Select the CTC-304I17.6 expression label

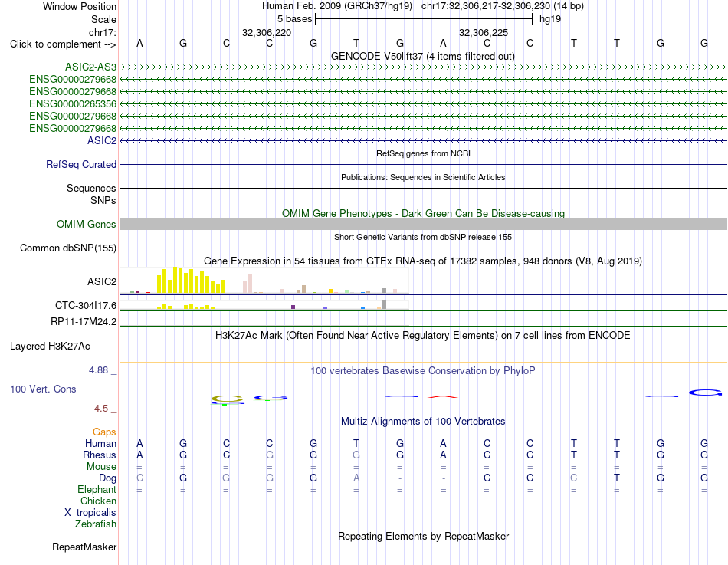pos(85,305)
